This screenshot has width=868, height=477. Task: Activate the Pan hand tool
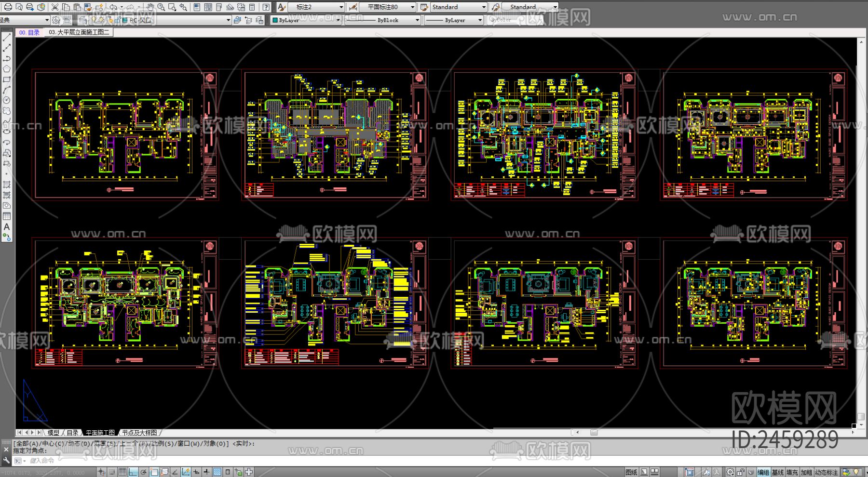pos(150,7)
